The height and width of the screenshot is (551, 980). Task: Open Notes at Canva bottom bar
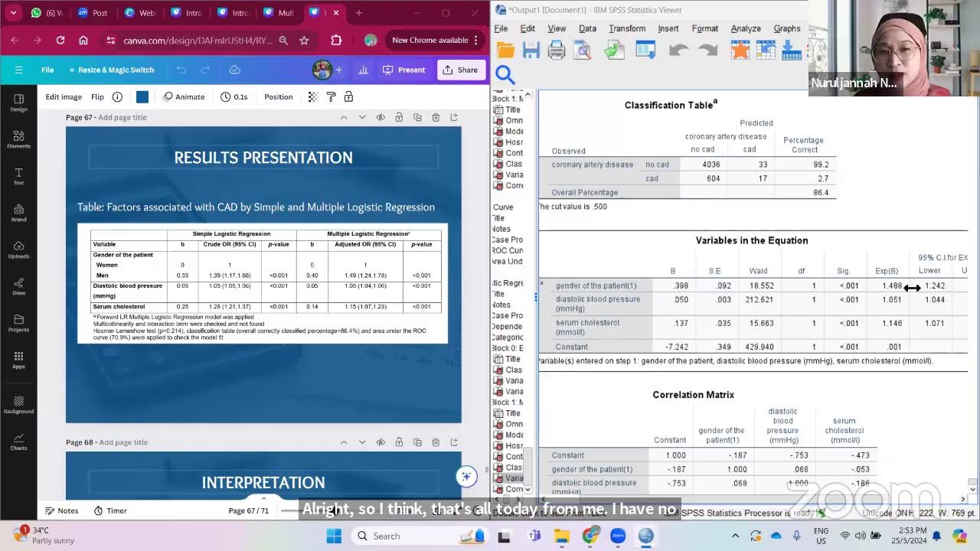click(62, 510)
